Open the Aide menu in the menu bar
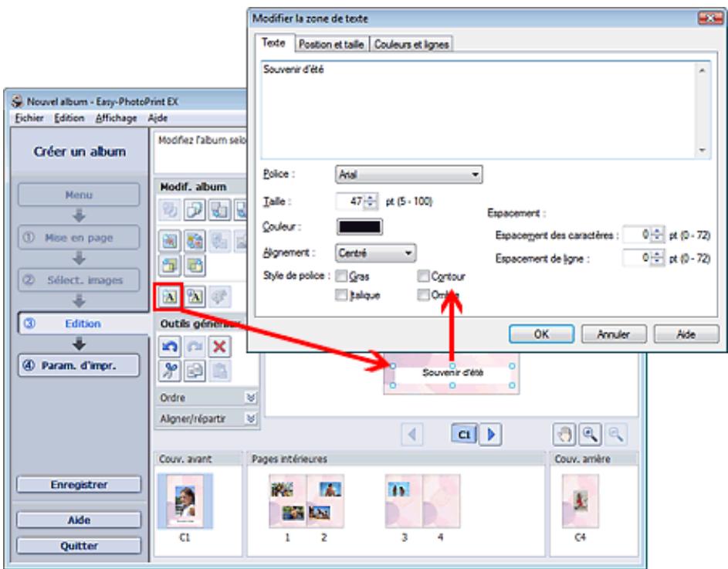 pyautogui.click(x=157, y=118)
